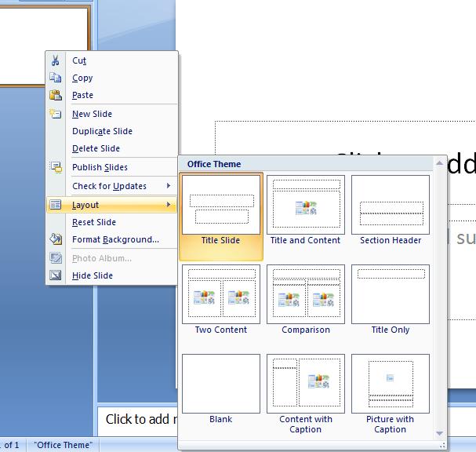The height and width of the screenshot is (452, 476).
Task: Click the gallery resize grip at corner
Action: click(442, 445)
